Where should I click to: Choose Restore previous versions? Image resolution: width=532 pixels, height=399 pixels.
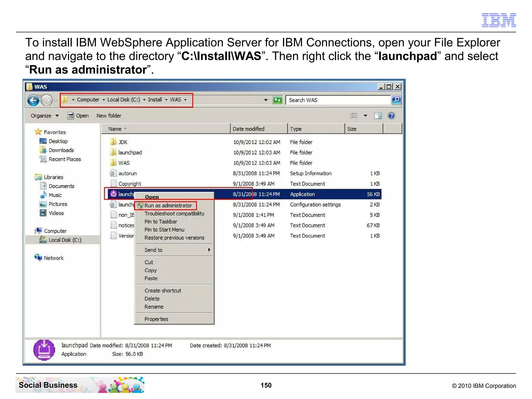174,238
